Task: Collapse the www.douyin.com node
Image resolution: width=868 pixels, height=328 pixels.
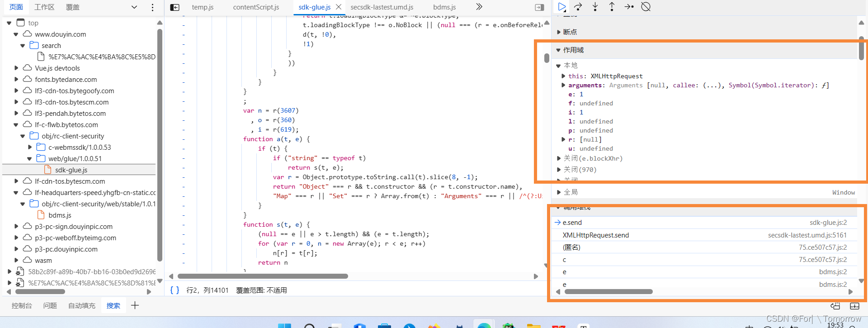Action: pyautogui.click(x=16, y=34)
